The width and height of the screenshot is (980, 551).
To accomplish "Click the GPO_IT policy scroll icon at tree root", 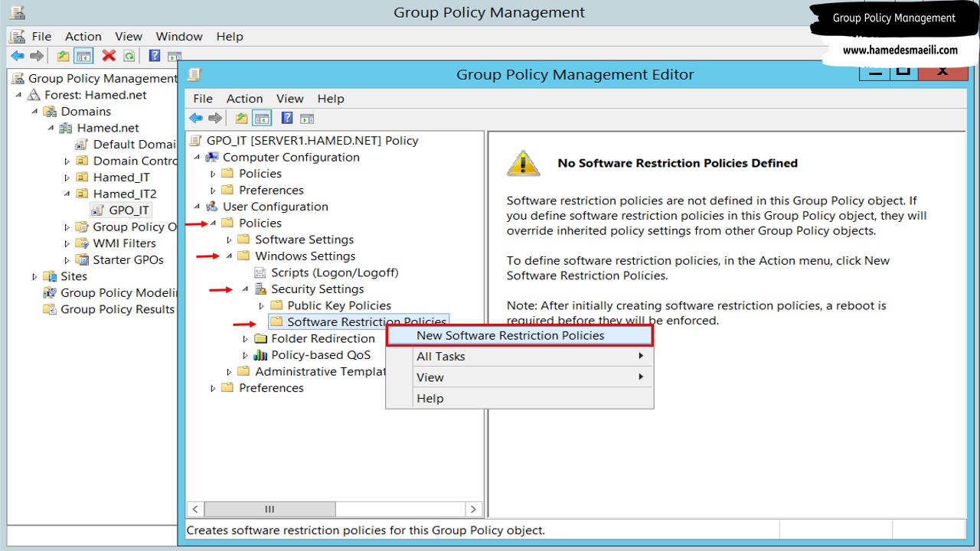I will point(196,141).
